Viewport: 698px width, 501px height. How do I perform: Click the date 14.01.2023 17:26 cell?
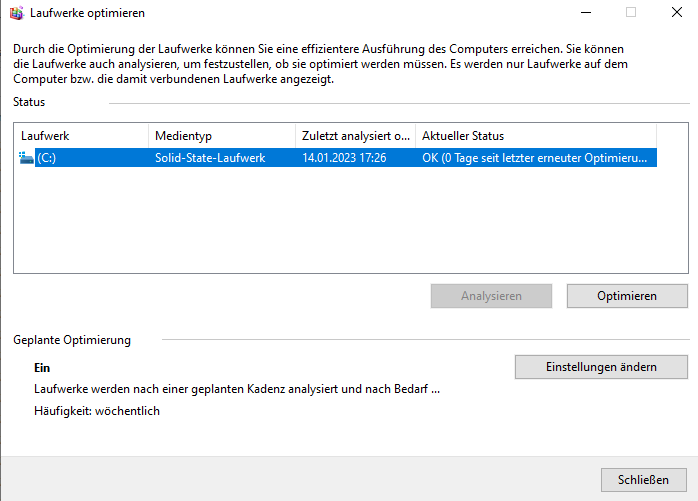tap(344, 158)
